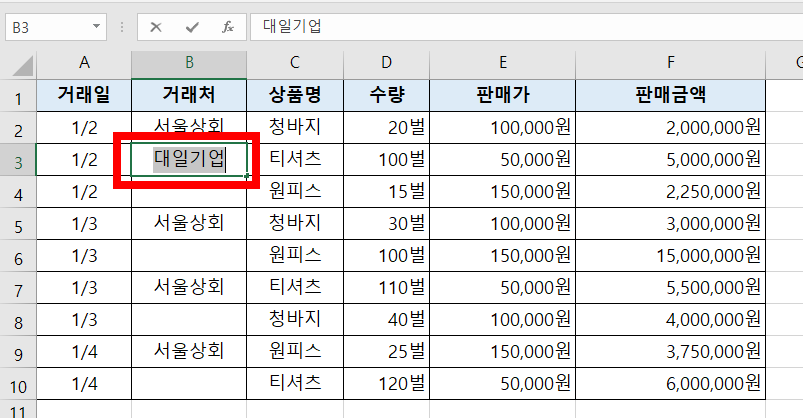Select the 40벌 quantity cell
The image size is (803, 418).
pyautogui.click(x=387, y=320)
